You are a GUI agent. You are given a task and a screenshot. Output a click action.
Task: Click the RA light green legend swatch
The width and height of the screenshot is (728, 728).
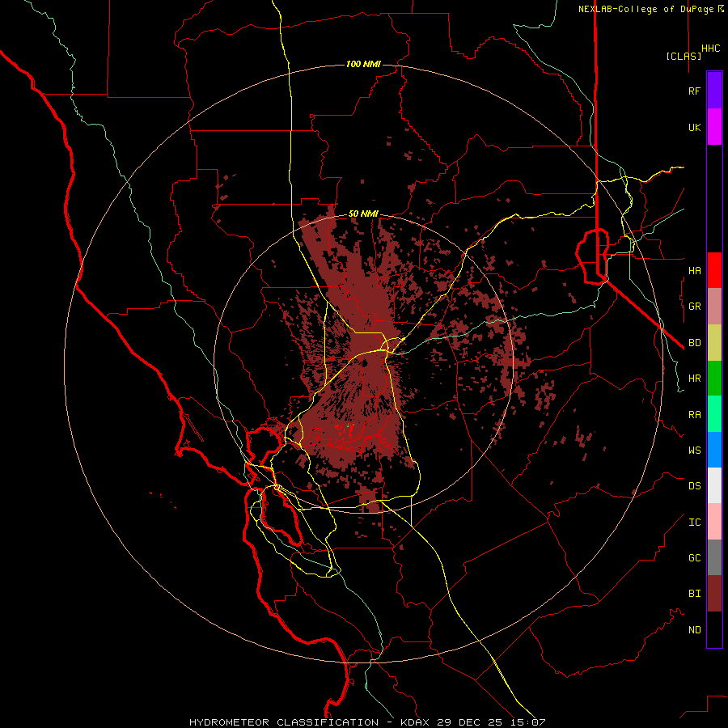[714, 414]
